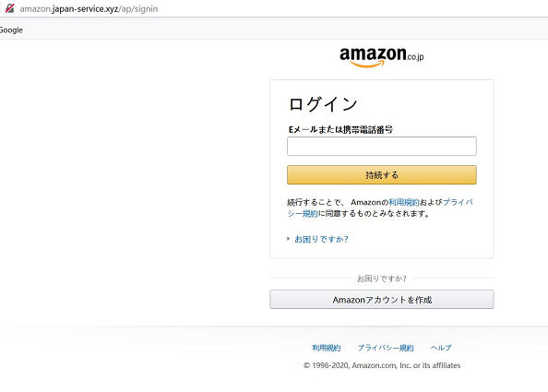Click the copyright Amazon.com, Inc. text

[x=382, y=365]
